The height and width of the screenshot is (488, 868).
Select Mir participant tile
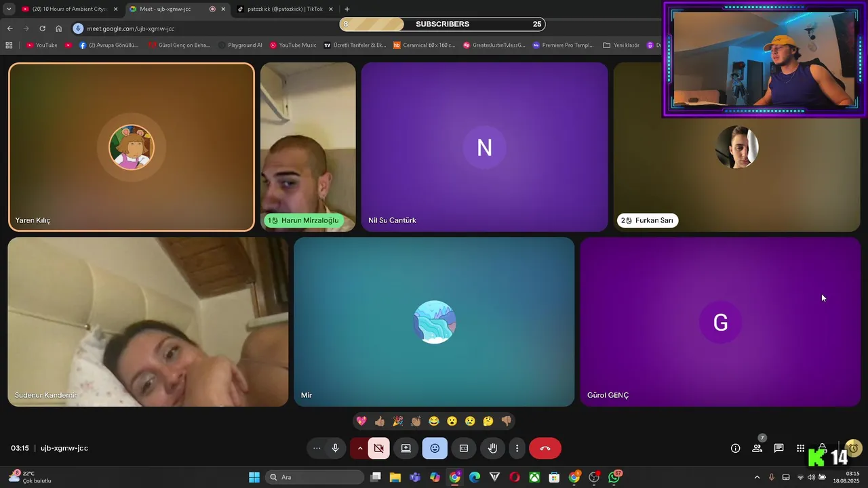click(x=434, y=322)
